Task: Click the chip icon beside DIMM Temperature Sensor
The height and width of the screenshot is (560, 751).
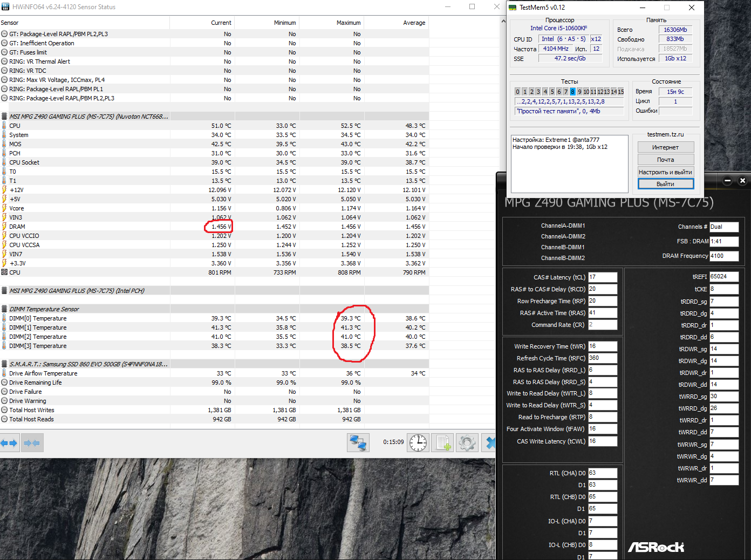Action: tap(4, 309)
